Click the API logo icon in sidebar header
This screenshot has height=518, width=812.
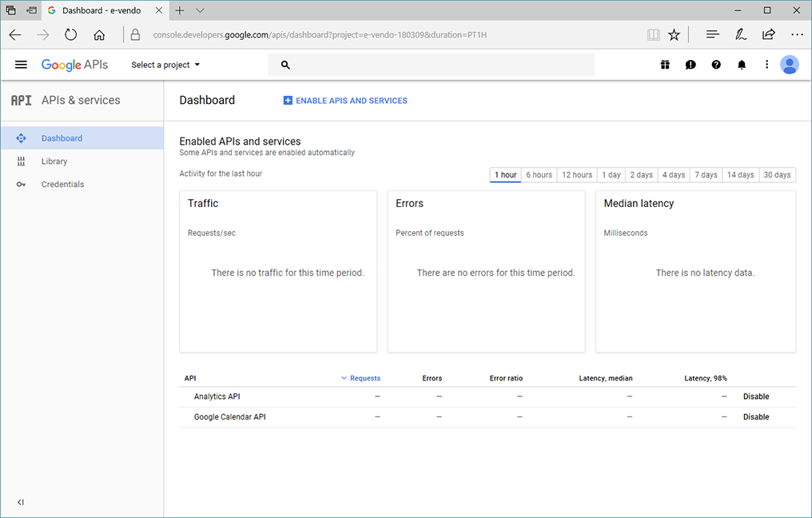[22, 101]
